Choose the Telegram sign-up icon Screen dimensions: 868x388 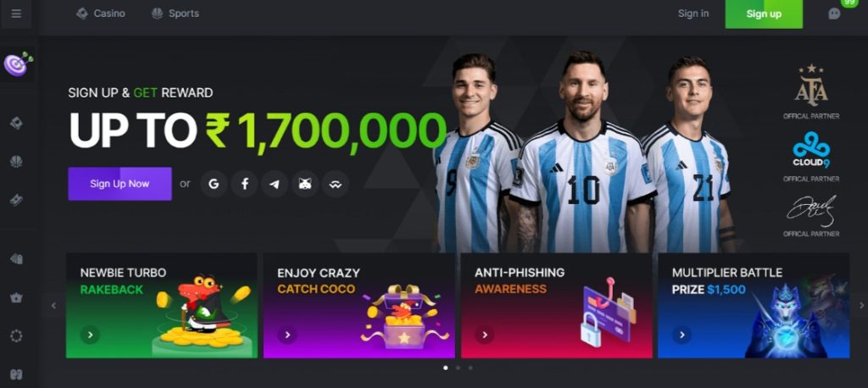point(275,184)
